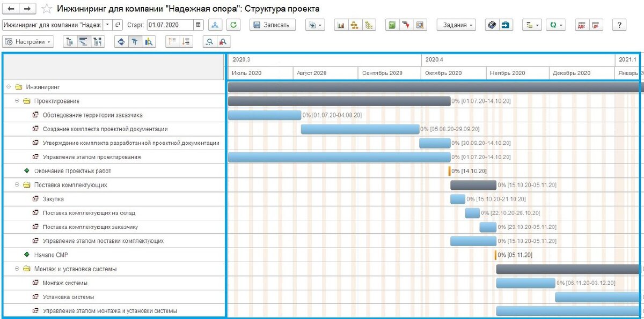Click the 14.10.20 milestone marker
Viewport: 644px width, 319px height.
450,171
